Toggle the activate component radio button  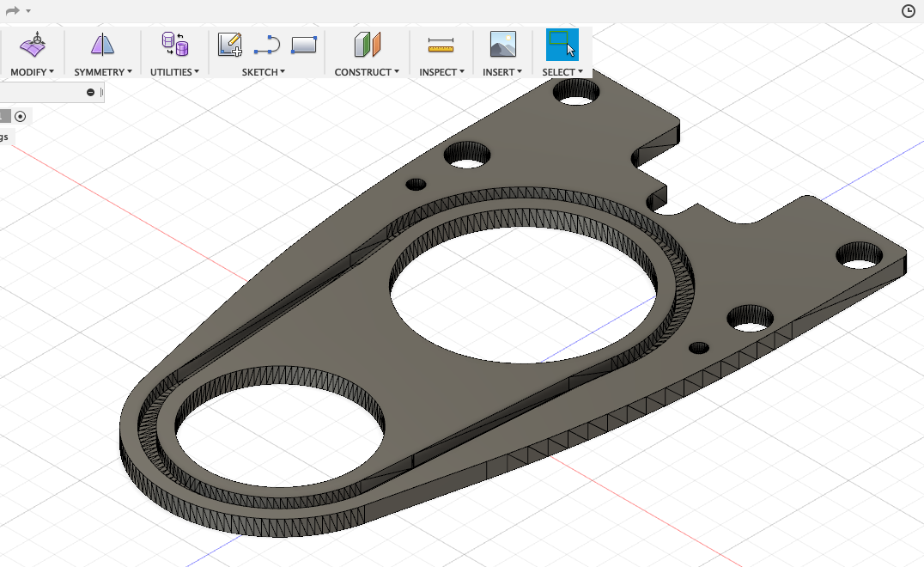pyautogui.click(x=20, y=117)
